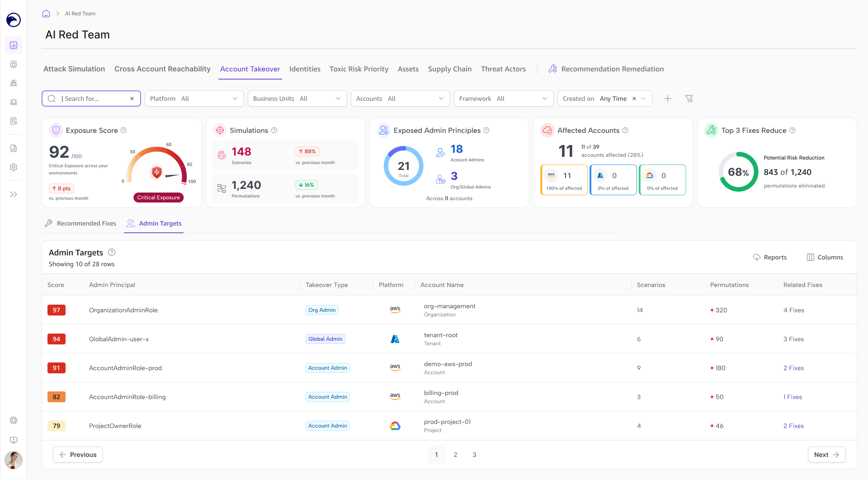868x480 pixels.
Task: Show Simulations help info icon
Action: (274, 130)
